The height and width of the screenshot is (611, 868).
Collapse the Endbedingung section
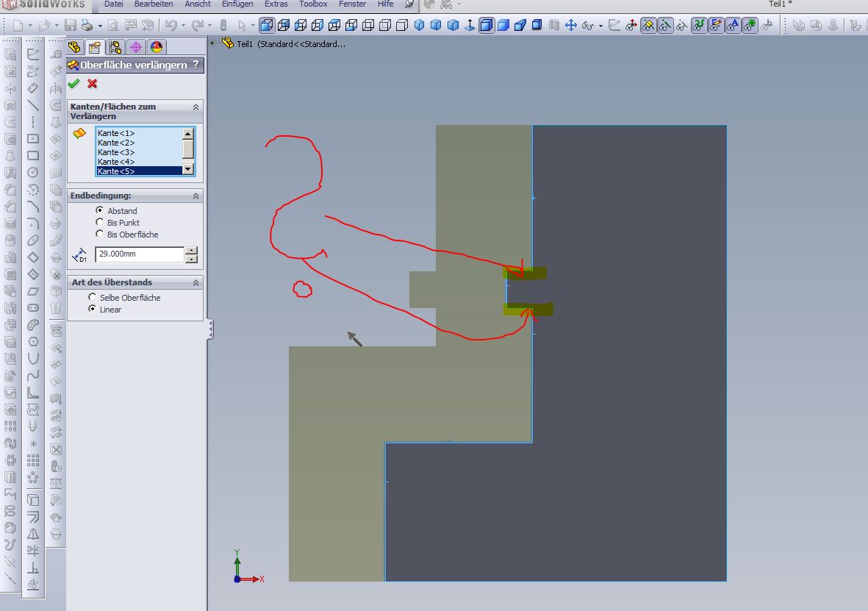point(196,196)
